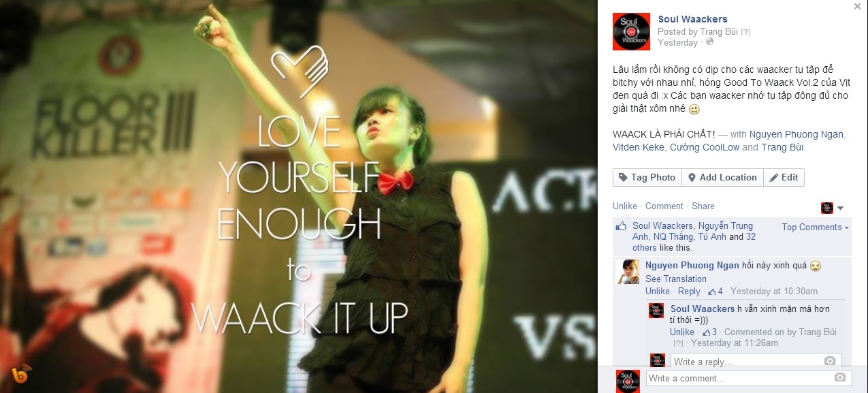Viewport: 868px width, 393px height.
Task: Click the Share link under the post
Action: coord(703,206)
